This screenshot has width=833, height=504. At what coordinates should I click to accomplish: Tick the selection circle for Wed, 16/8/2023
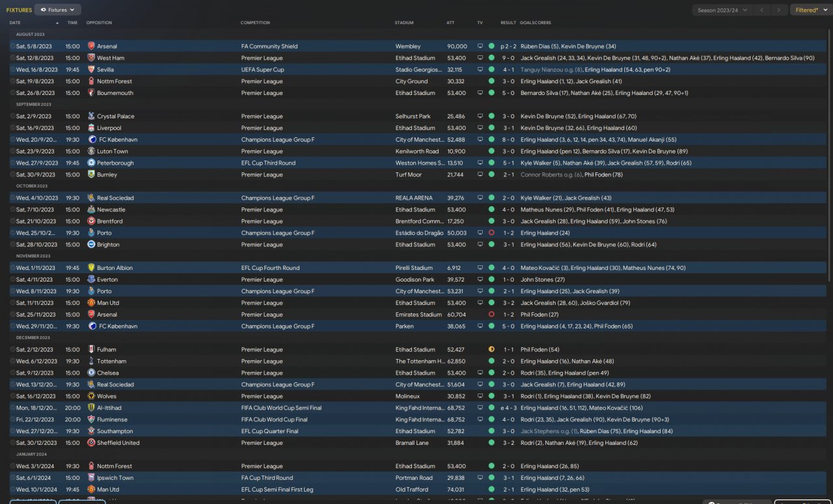12,70
